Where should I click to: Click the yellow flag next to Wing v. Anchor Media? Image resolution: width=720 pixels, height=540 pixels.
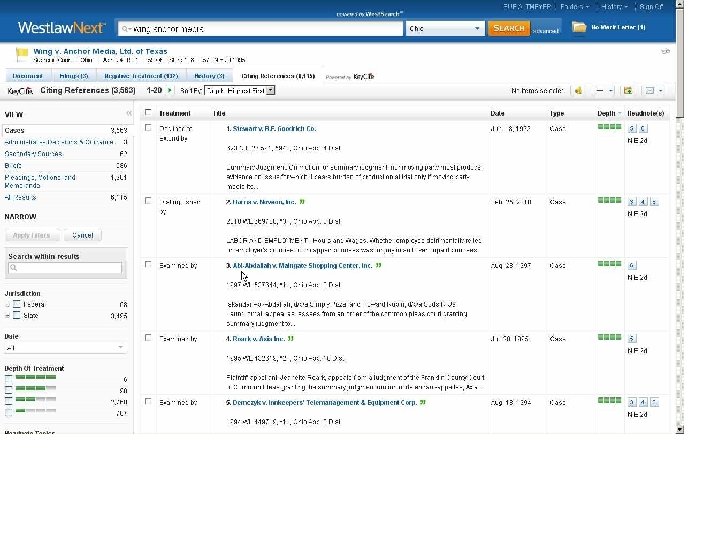pos(22,55)
